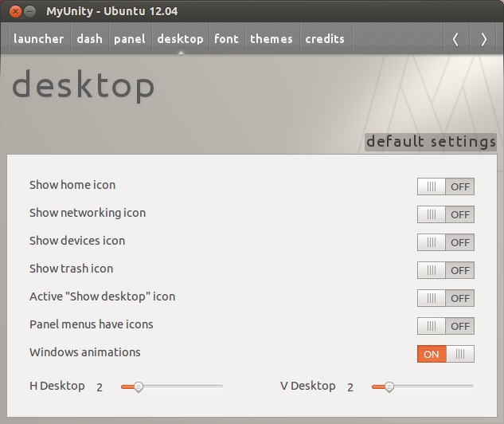
Task: Click the H Desktop slider handle
Action: [139, 387]
